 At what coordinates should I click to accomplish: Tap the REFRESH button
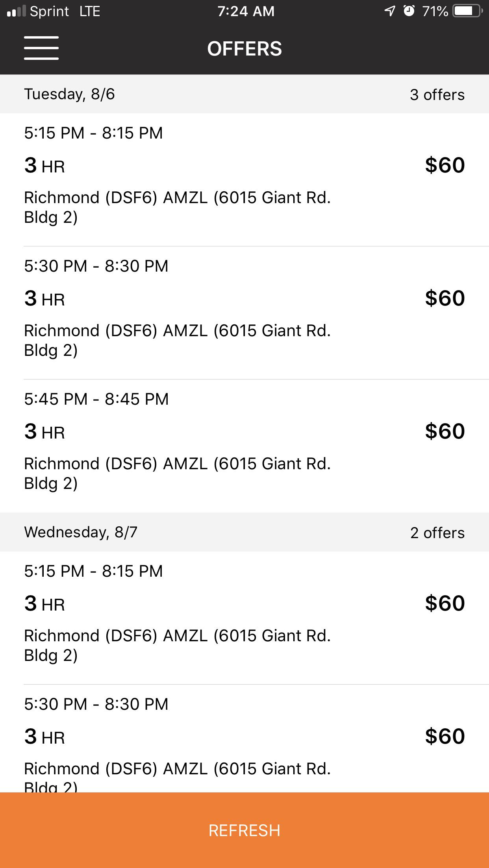click(245, 830)
